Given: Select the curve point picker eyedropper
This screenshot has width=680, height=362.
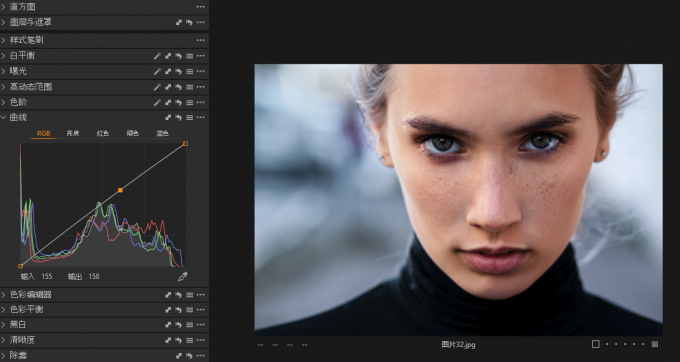Looking at the screenshot, I should click(183, 277).
